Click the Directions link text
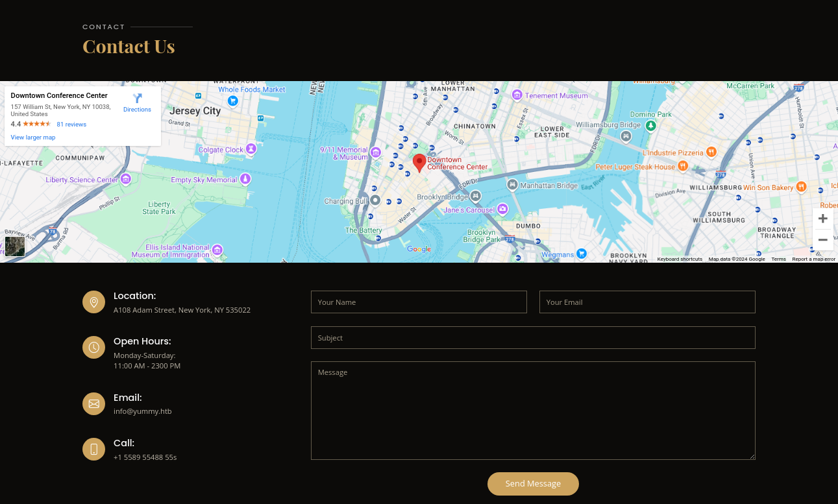Image resolution: width=838 pixels, height=504 pixels. (x=137, y=110)
